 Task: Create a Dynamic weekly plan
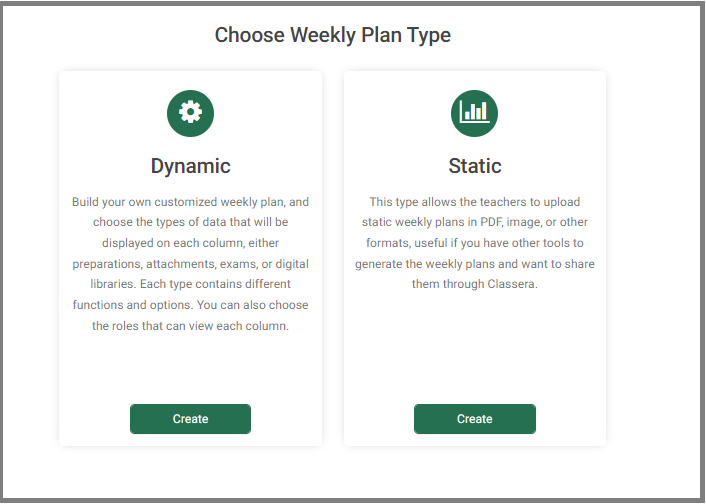[190, 419]
